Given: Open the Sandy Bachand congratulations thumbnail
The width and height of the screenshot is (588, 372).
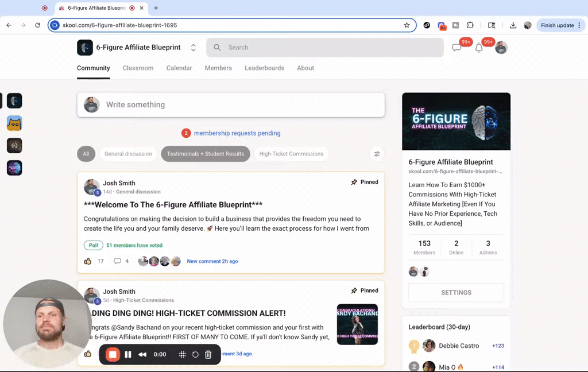Looking at the screenshot, I should pos(357,324).
